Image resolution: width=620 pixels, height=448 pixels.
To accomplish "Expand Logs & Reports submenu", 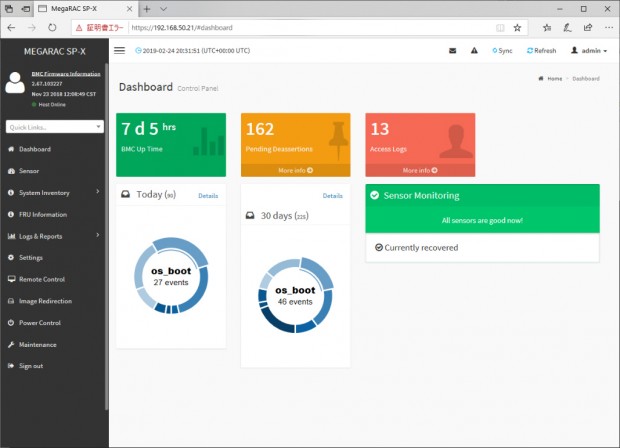I will 55,236.
